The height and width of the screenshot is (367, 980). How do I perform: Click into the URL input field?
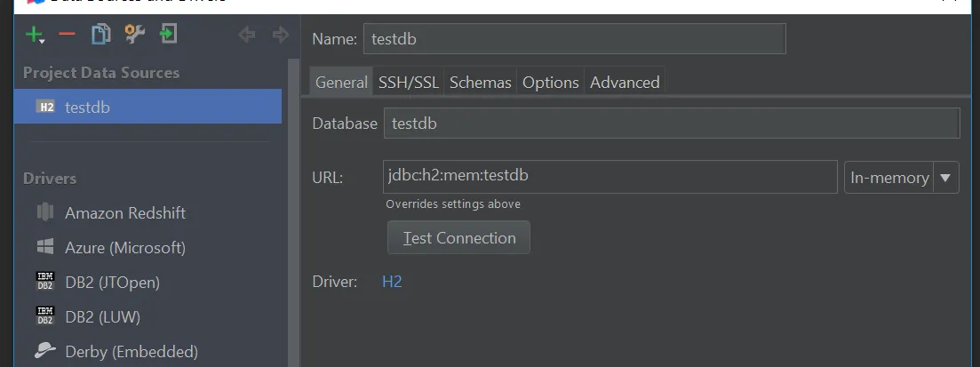point(610,176)
